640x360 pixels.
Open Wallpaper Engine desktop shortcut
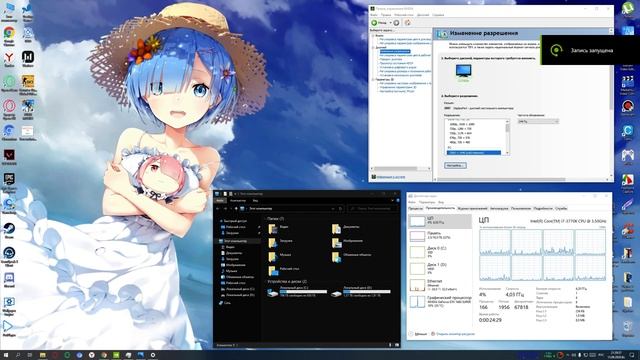click(9, 305)
